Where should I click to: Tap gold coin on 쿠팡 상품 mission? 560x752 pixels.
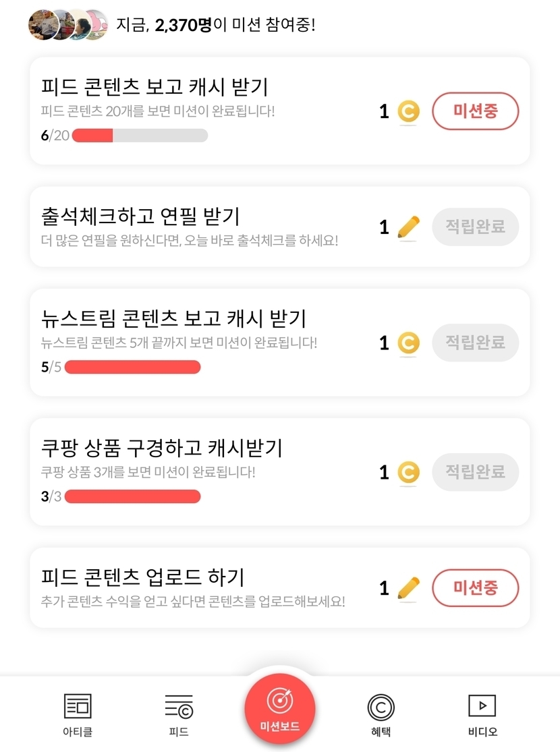pyautogui.click(x=408, y=473)
